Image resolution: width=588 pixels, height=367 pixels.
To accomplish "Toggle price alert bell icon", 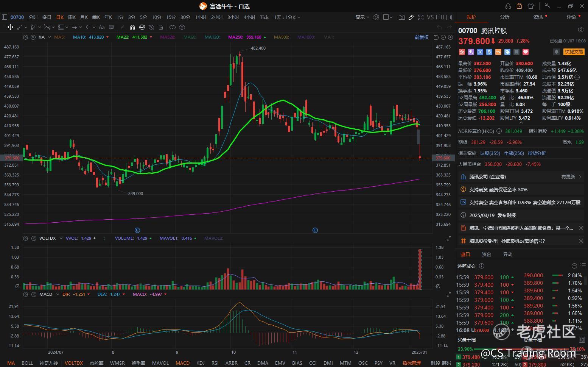I will [556, 52].
